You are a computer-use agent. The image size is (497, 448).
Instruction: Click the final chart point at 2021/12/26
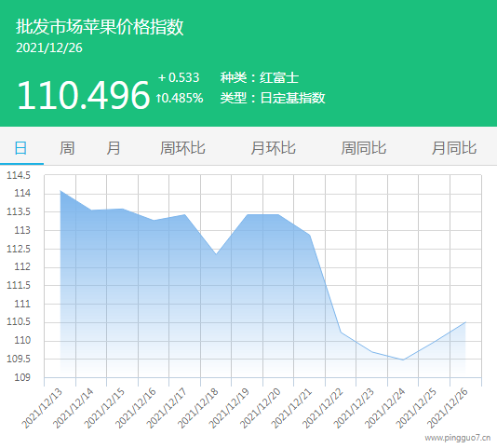click(x=465, y=322)
